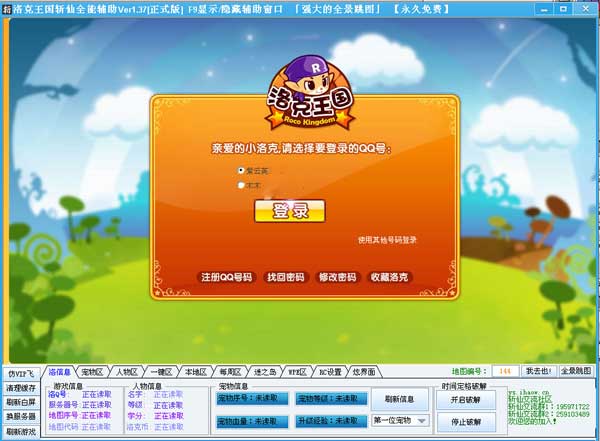
Task: Close the assistant window
Action: tap(585, 9)
